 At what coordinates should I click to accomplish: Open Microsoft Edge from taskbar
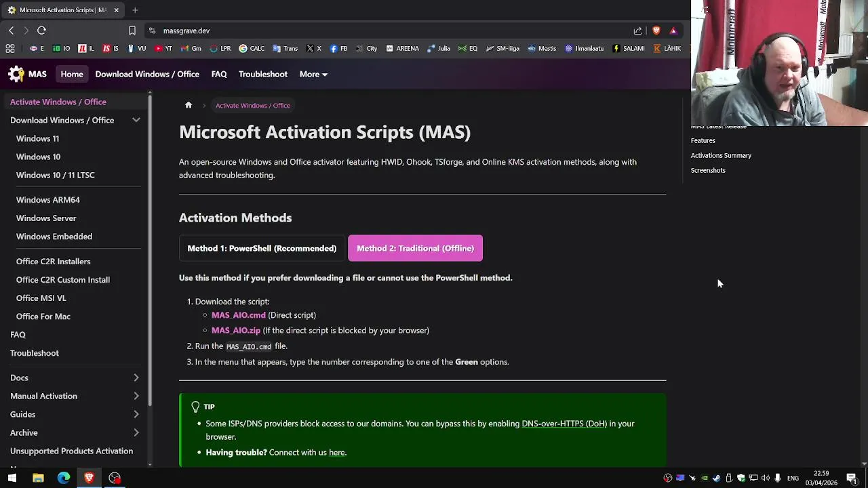64,478
